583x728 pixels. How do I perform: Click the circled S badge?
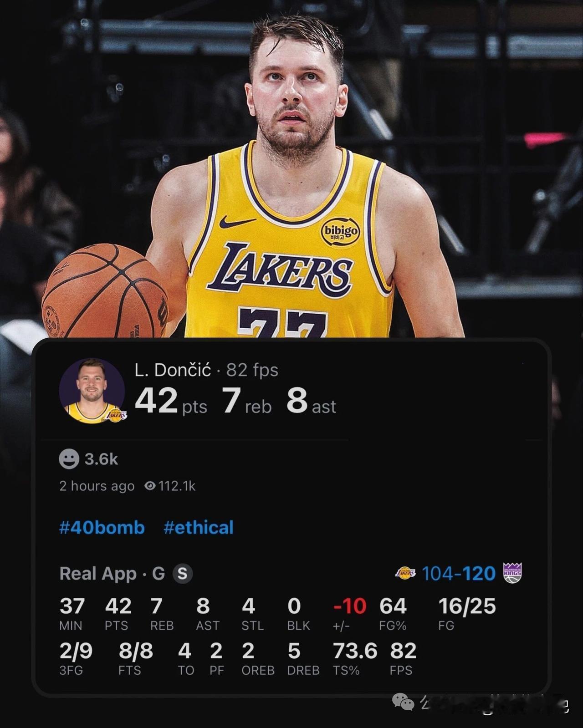[182, 574]
